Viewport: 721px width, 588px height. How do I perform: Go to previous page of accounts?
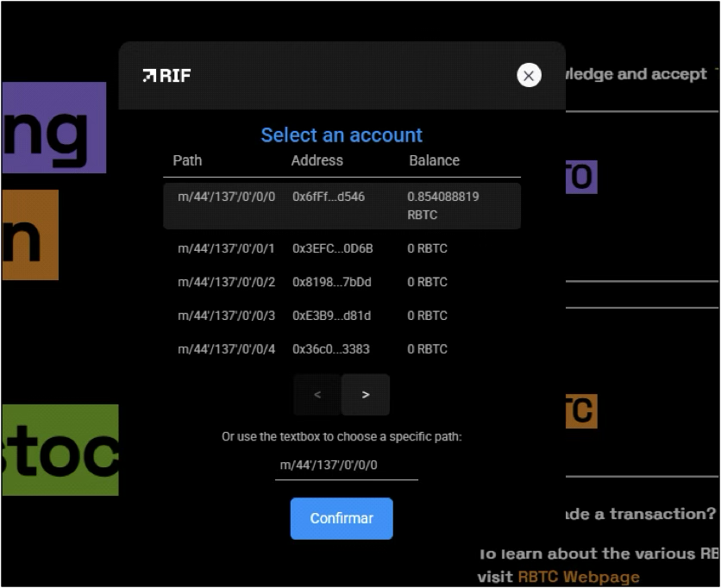coord(317,395)
